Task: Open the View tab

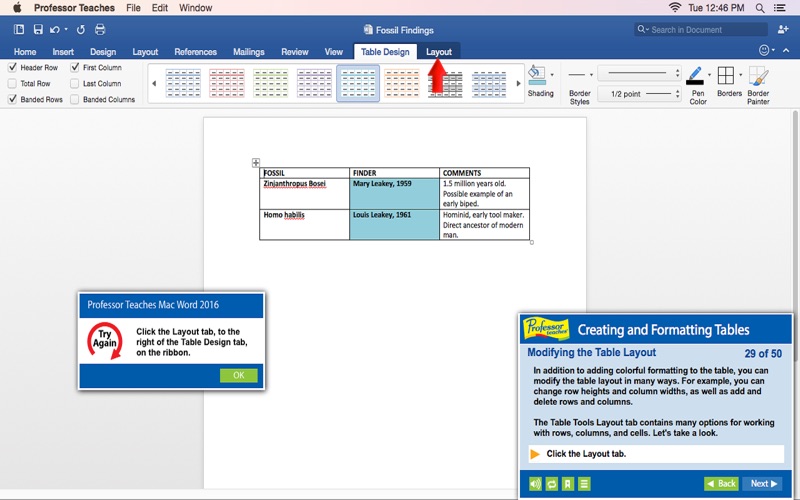Action: (x=334, y=52)
